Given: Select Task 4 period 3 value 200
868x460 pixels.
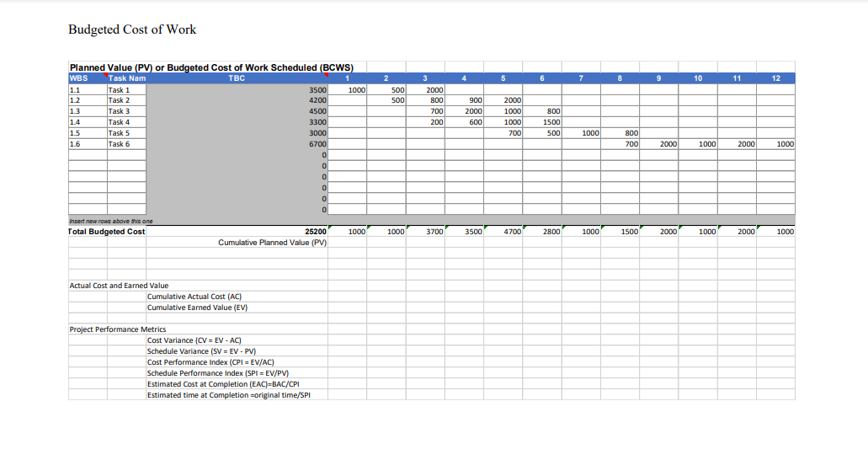Looking at the screenshot, I should click(426, 122).
